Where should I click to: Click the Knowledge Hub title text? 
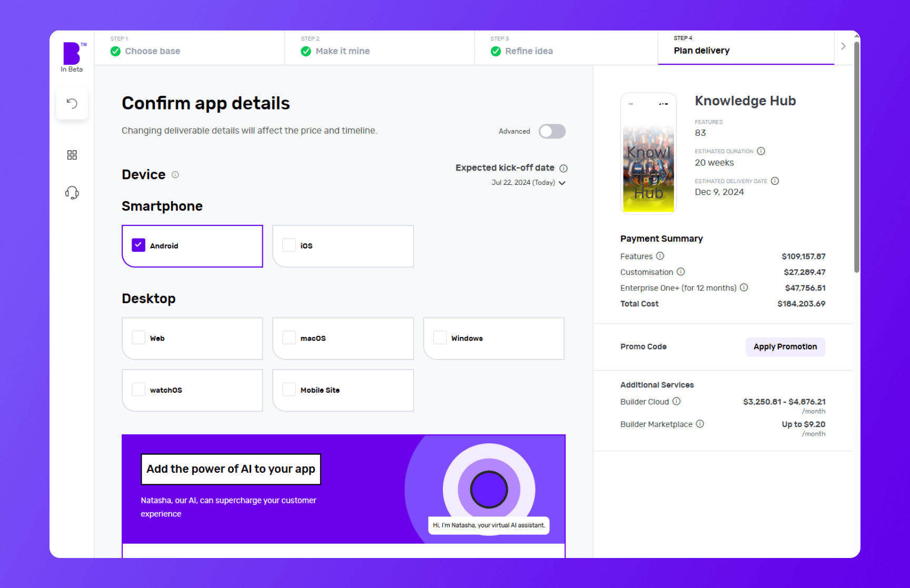(745, 101)
